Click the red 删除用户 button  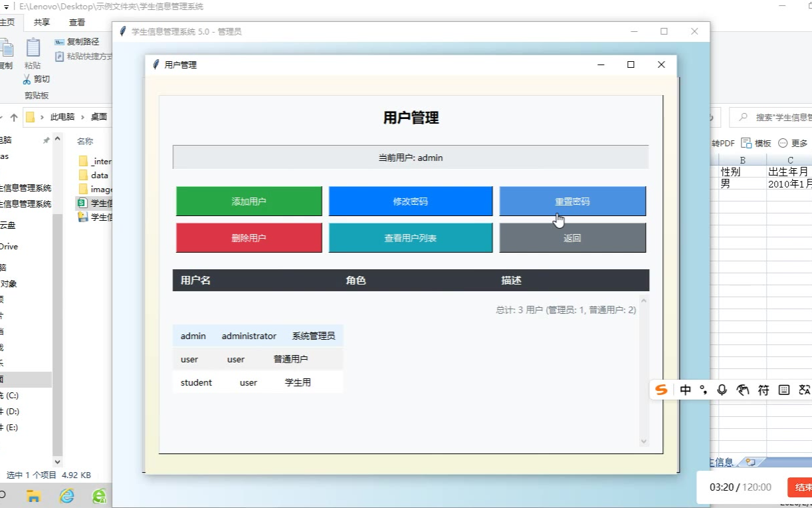249,238
